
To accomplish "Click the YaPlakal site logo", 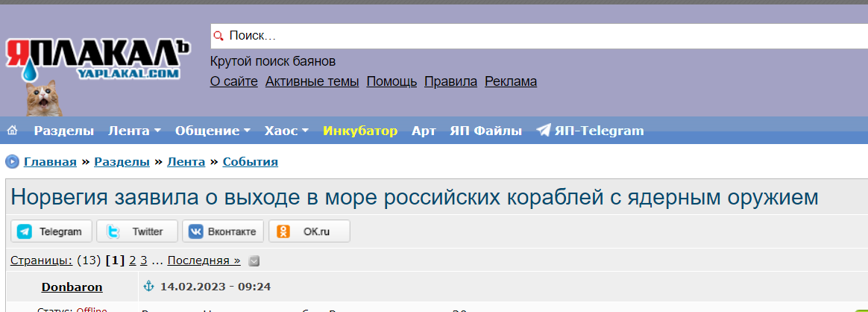I will [x=98, y=60].
